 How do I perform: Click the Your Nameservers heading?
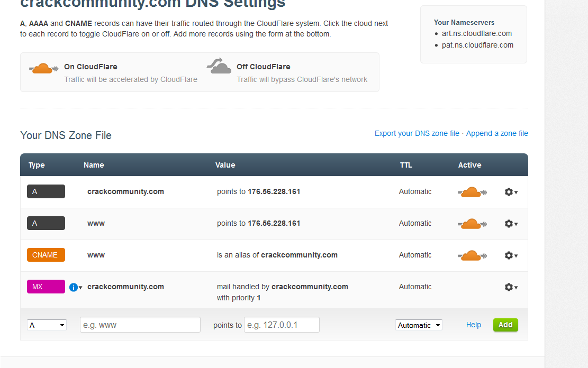point(464,23)
